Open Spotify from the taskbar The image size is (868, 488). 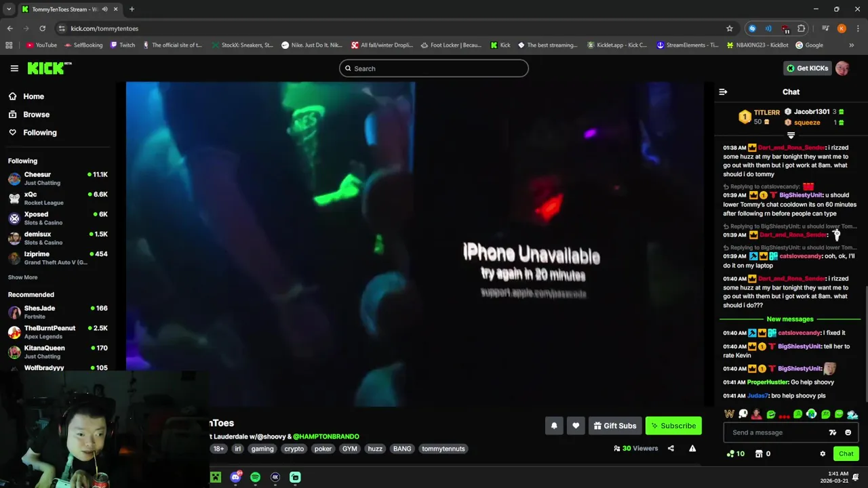(255, 477)
